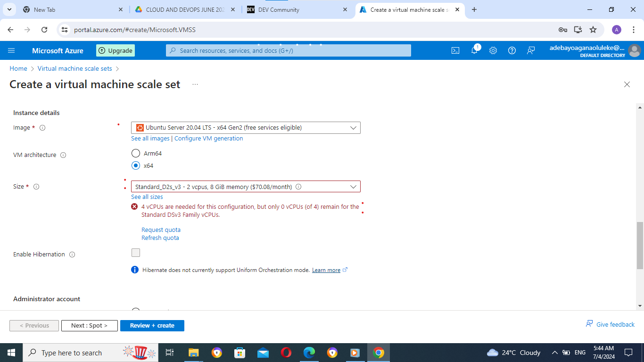Open the notifications bell
This screenshot has width=644, height=362.
475,50
